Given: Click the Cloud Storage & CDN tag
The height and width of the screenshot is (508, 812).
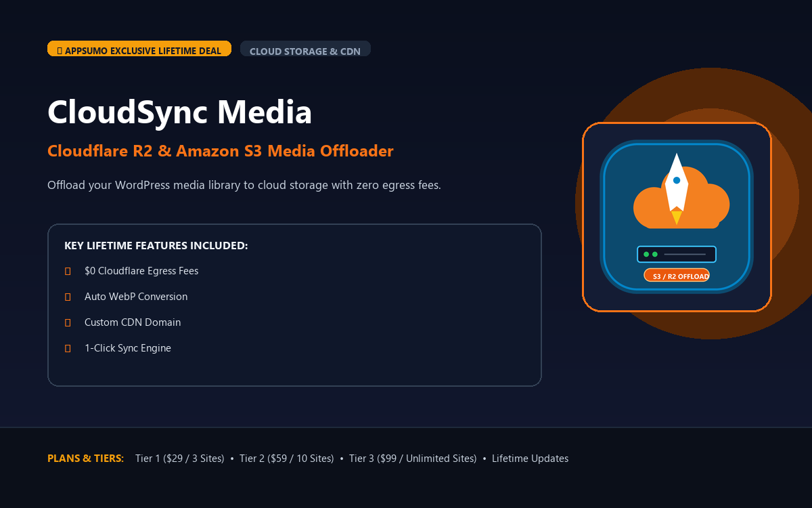Looking at the screenshot, I should pos(305,49).
